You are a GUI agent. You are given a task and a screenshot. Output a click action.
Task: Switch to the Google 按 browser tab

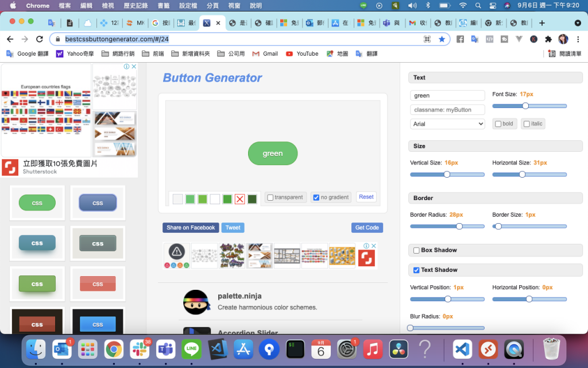(161, 23)
